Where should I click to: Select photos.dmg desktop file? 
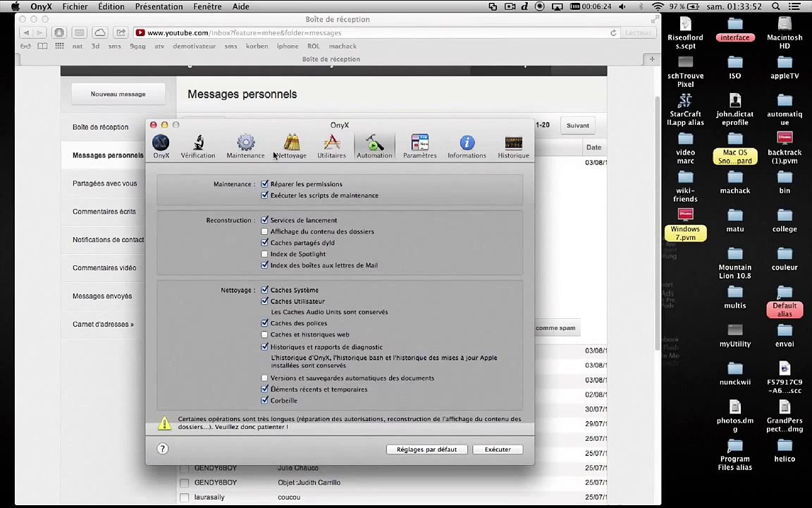[x=735, y=416]
